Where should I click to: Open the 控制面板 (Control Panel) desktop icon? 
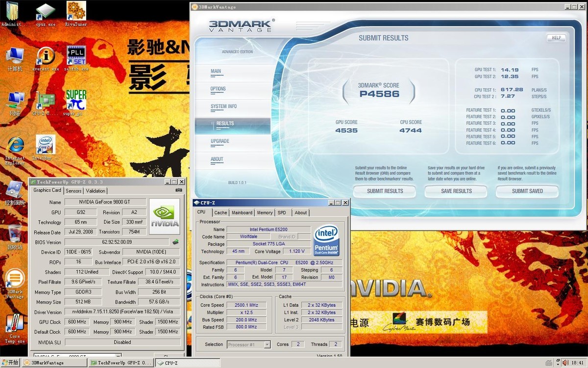(15, 193)
